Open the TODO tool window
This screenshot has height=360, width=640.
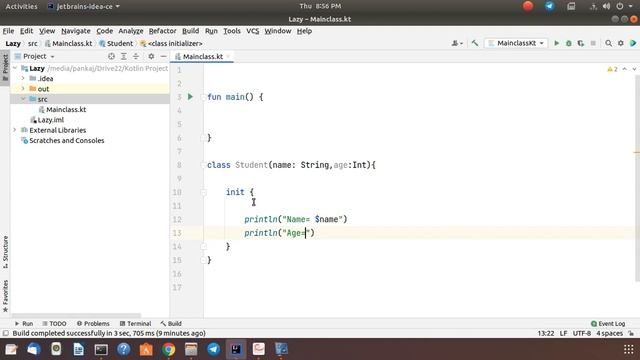[x=54, y=324]
